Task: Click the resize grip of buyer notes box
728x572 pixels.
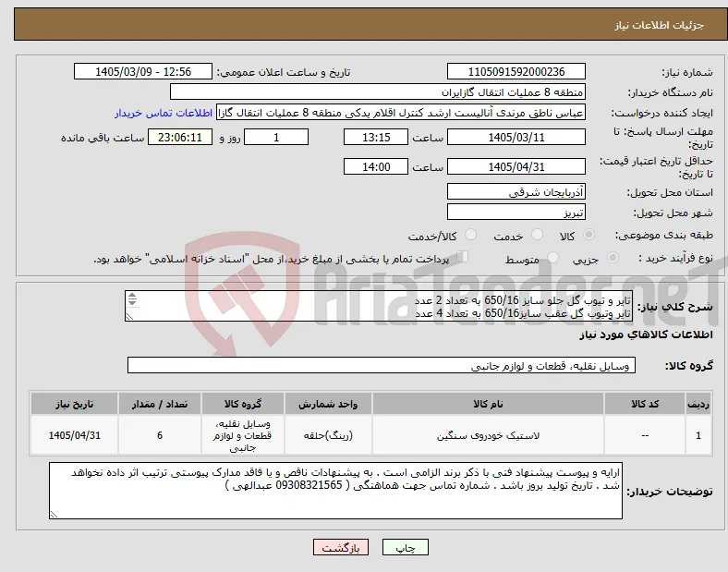Action: tap(54, 514)
